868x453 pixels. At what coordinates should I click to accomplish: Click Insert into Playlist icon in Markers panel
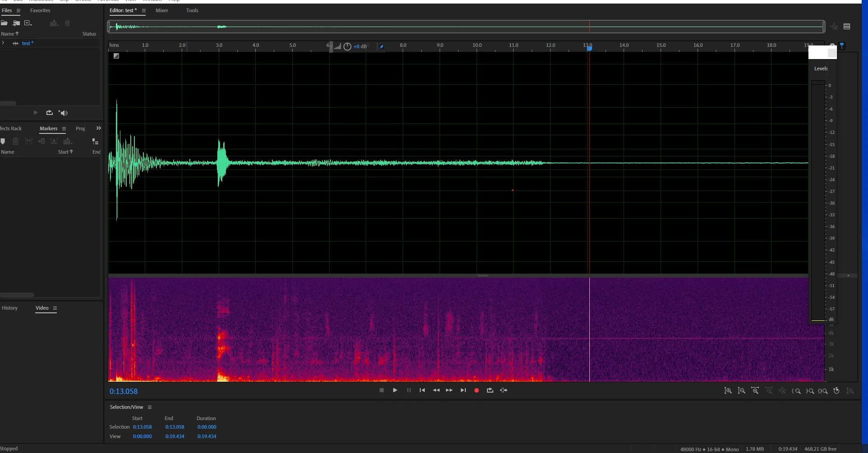pyautogui.click(x=41, y=142)
